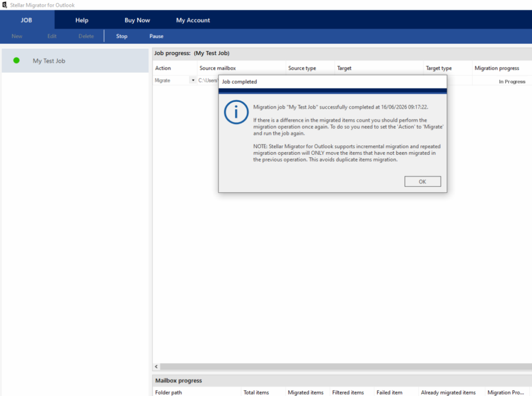Click green status dot of My Test Job
The height and width of the screenshot is (396, 532).
(16, 60)
